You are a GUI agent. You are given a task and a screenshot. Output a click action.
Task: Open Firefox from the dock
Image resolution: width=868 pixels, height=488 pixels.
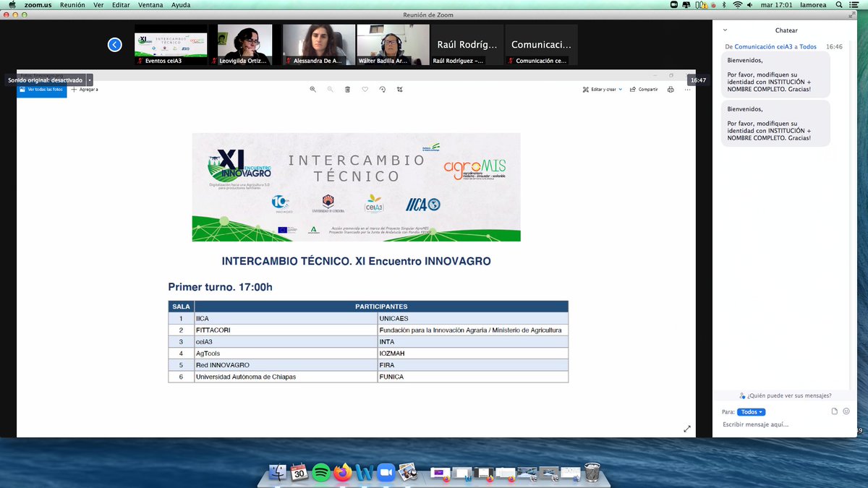coord(343,473)
